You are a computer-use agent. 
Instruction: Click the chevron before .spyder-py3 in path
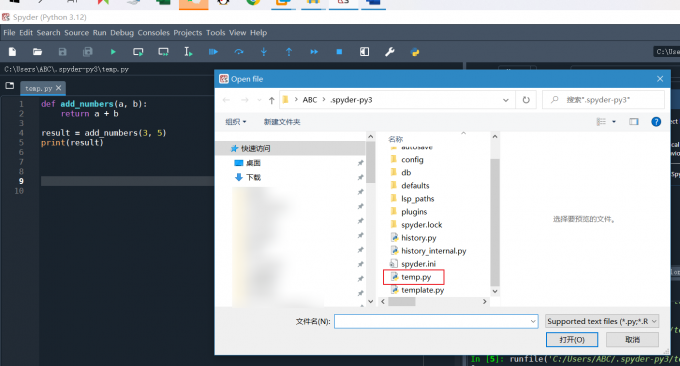pyautogui.click(x=324, y=100)
